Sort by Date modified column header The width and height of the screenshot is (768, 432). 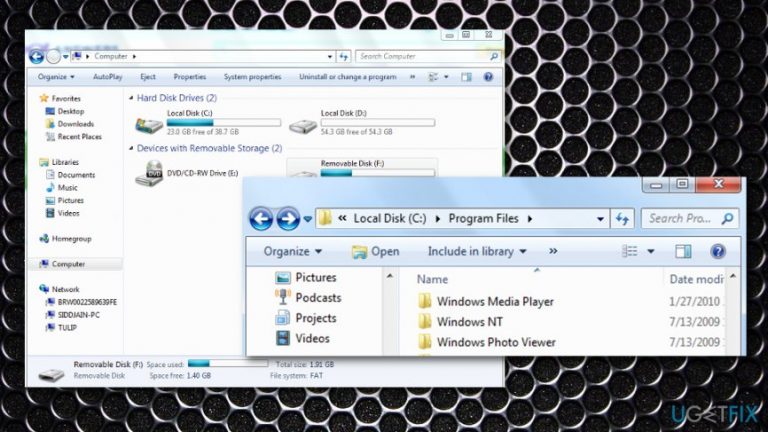[x=696, y=279]
